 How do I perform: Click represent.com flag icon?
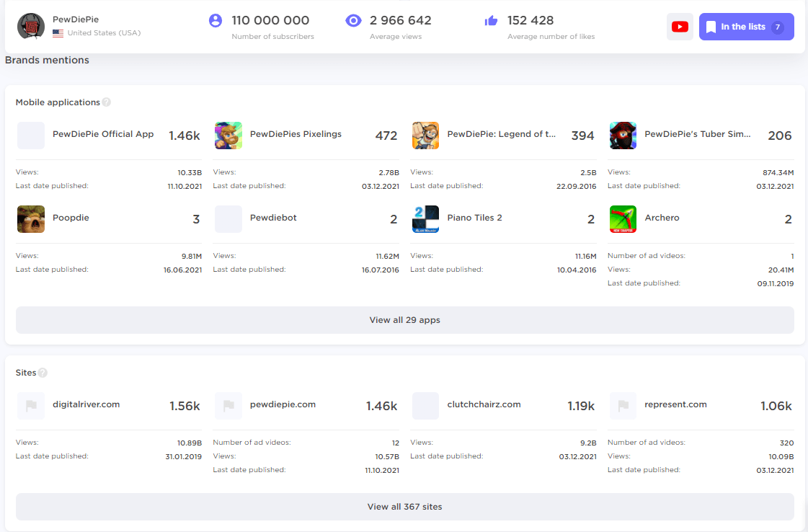tap(623, 406)
